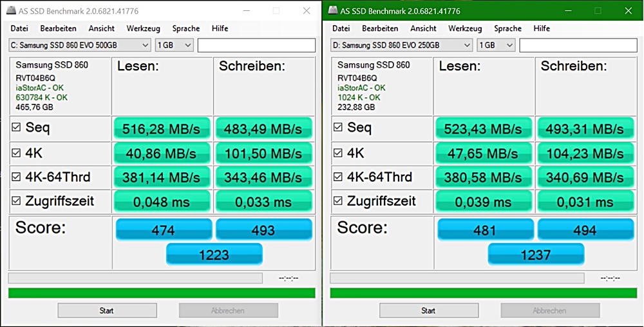The height and width of the screenshot is (327, 644).
Task: Click access time value 0,048 ms
Action: click(162, 201)
